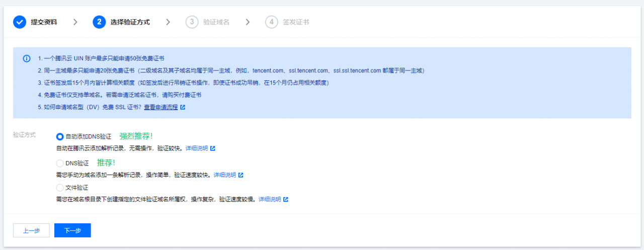
Task: Go to 提交资料 step
Action: click(44, 22)
